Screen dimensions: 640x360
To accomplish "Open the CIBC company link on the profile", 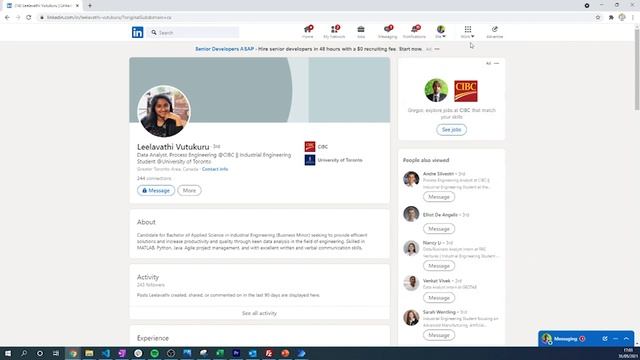I will [x=316, y=147].
